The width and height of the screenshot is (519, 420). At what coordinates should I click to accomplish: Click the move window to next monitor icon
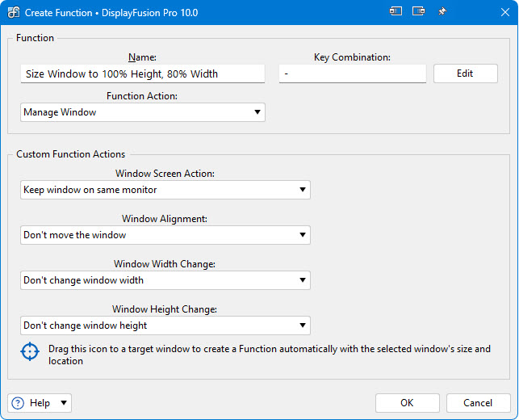[x=418, y=12]
